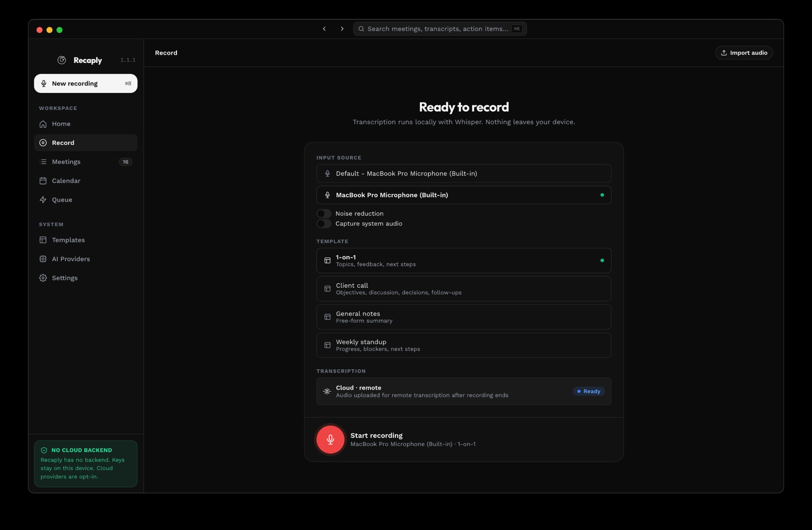Click the red microphone record button
The width and height of the screenshot is (812, 530).
(x=330, y=440)
